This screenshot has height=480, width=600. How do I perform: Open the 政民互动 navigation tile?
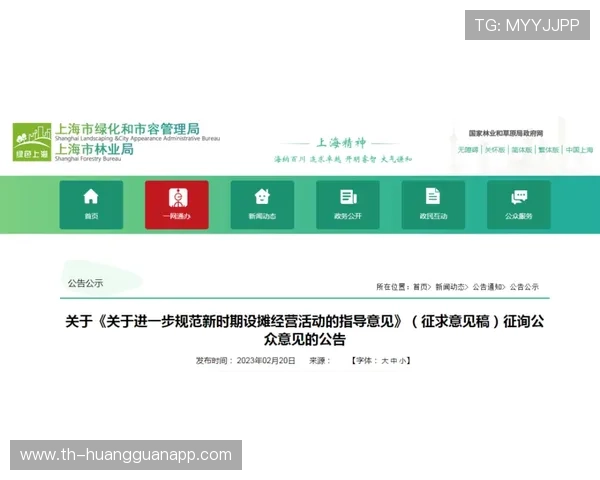pyautogui.click(x=433, y=205)
